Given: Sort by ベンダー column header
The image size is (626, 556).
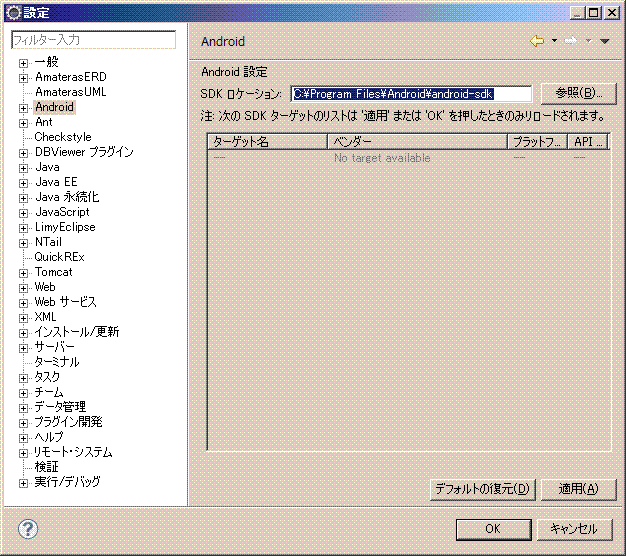Looking at the screenshot, I should pyautogui.click(x=417, y=142).
